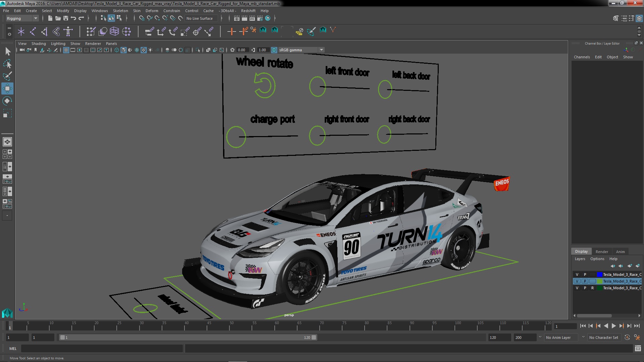Screen dimensions: 644x362
Task: Click the Create Lattice shelf icon
Action: tap(114, 32)
